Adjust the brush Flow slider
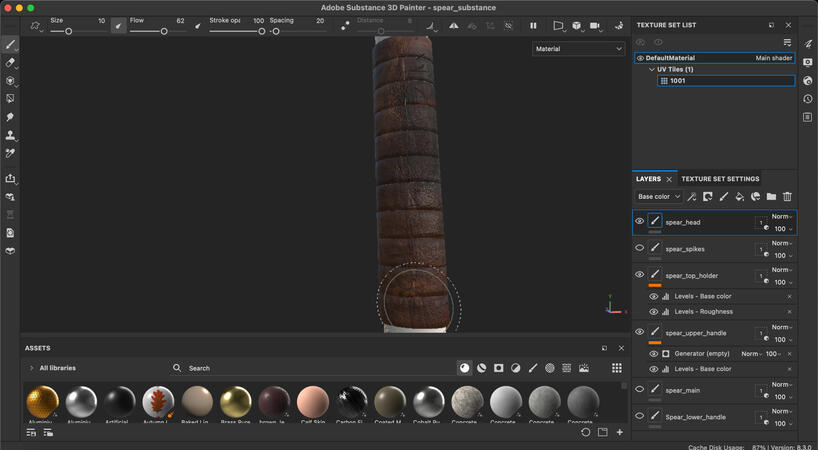 coord(163,31)
